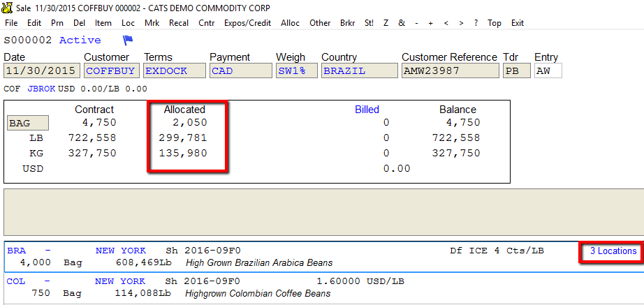
Task: Open the 3 Locations link
Action: [613, 251]
